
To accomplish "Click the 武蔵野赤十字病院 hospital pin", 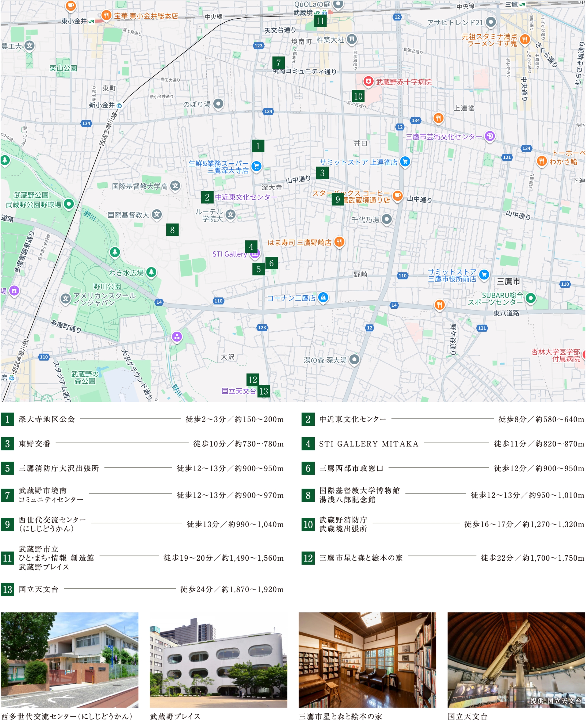I will [x=368, y=81].
